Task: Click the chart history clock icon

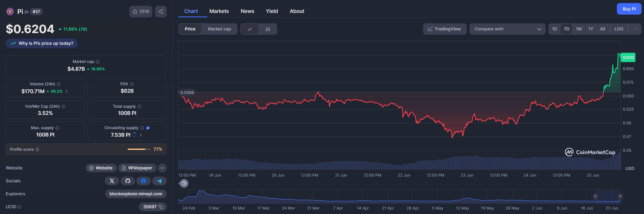Action: [x=184, y=183]
